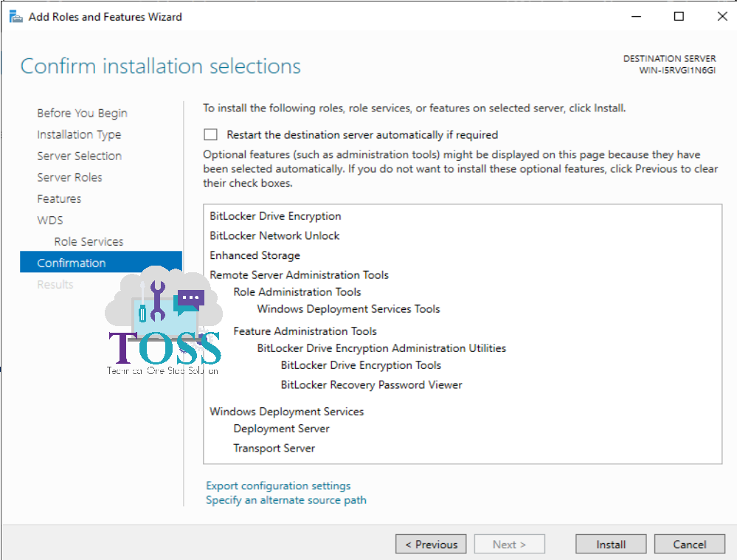Click the Add Roles wizard title bar icon
The image size is (737, 560).
pyautogui.click(x=15, y=16)
